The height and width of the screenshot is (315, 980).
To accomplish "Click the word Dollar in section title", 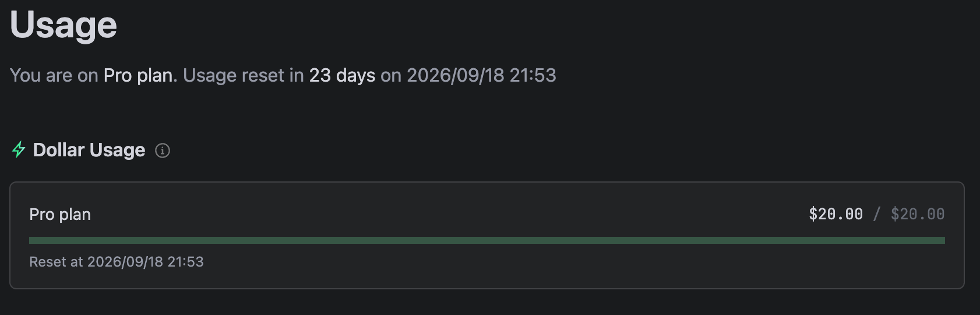I will pos(59,150).
